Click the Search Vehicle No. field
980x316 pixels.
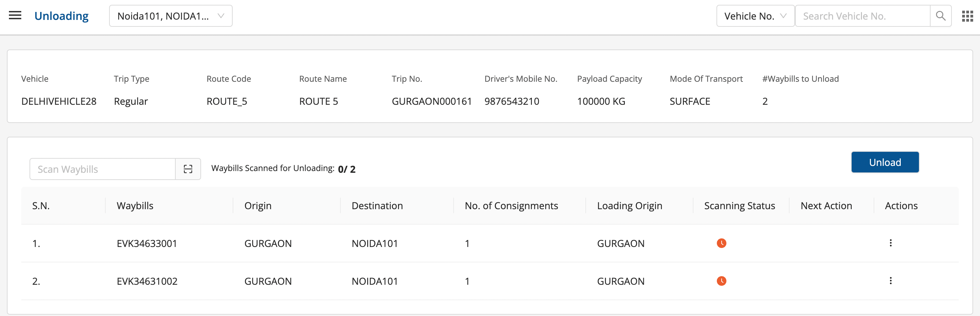[862, 16]
